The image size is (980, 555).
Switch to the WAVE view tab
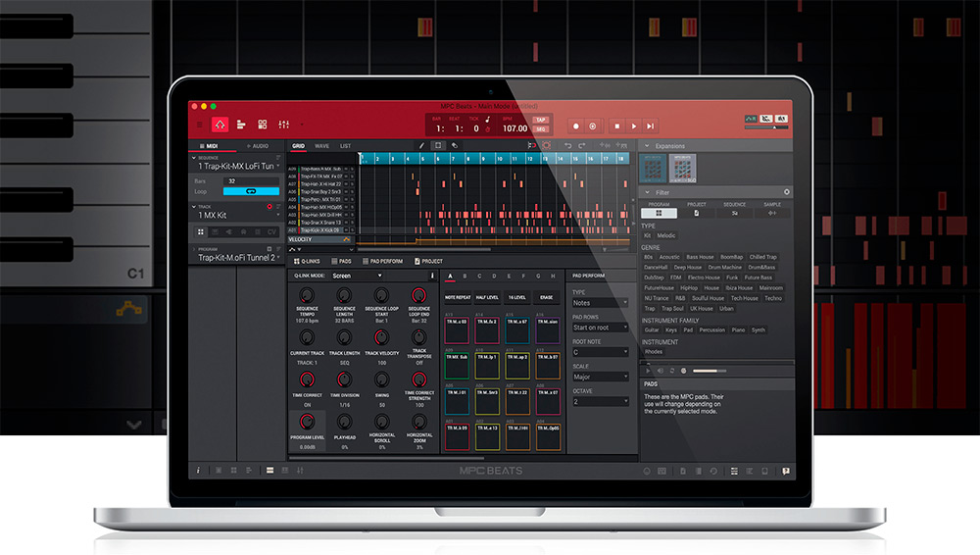click(321, 146)
